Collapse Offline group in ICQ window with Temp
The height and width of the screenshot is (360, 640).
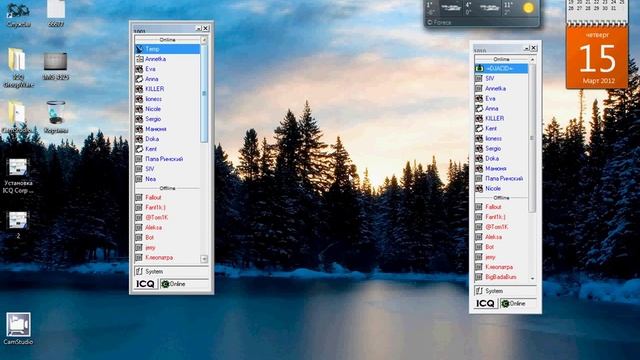[x=167, y=188]
